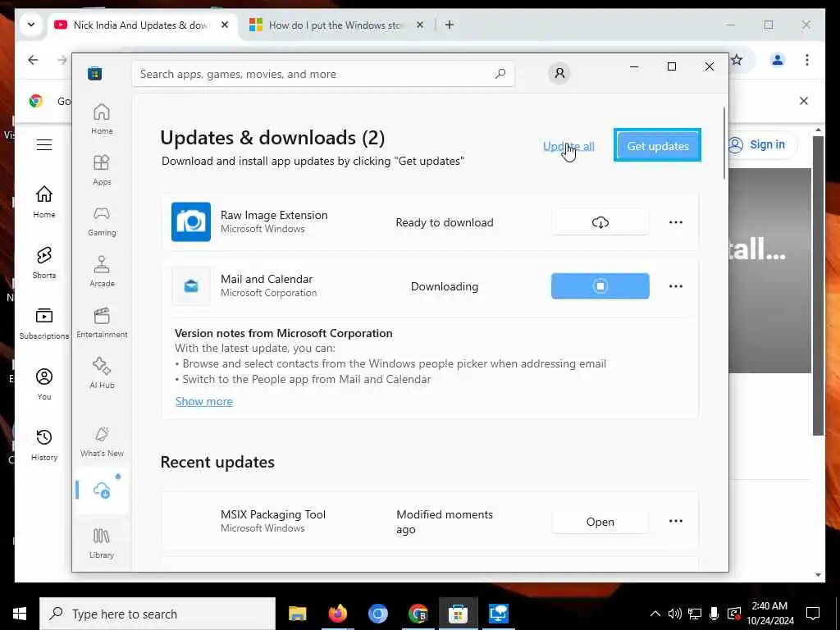The height and width of the screenshot is (630, 840).
Task: Open Entertainment section in Store sidebar
Action: pyautogui.click(x=102, y=322)
